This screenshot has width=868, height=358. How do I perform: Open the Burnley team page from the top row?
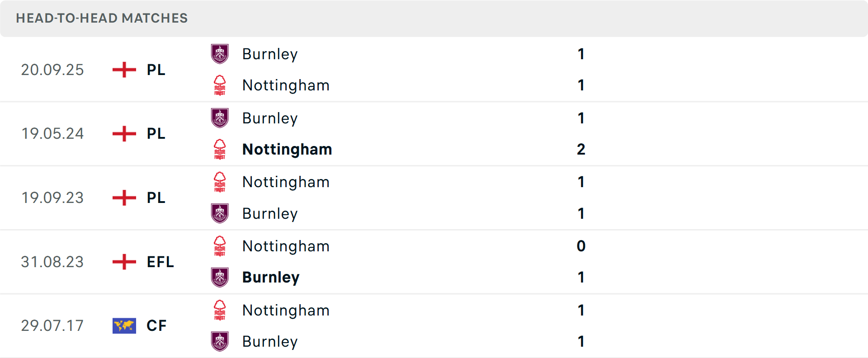270,54
